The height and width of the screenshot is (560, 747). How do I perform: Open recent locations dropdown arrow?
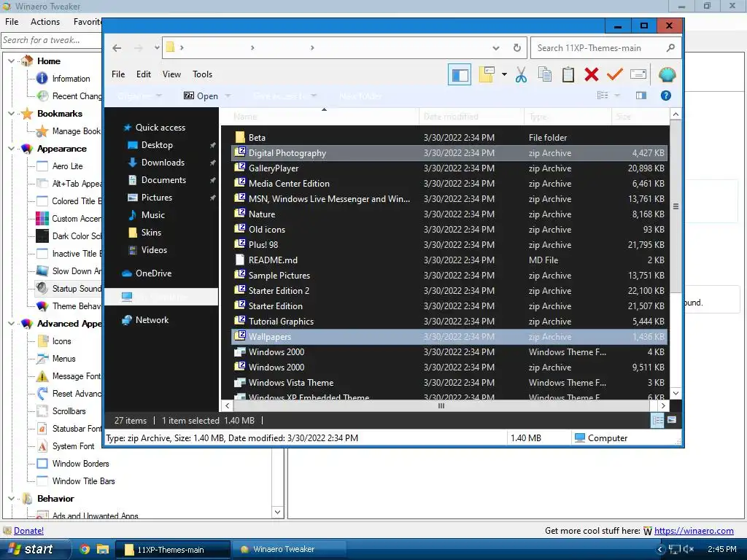pos(157,47)
